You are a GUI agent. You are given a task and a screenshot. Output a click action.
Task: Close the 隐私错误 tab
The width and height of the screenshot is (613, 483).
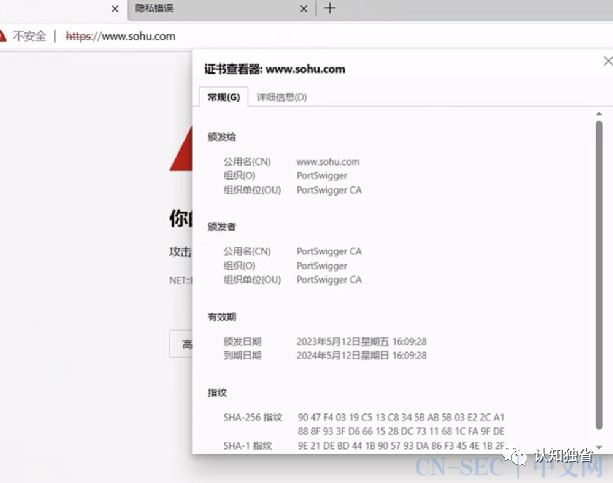(303, 9)
